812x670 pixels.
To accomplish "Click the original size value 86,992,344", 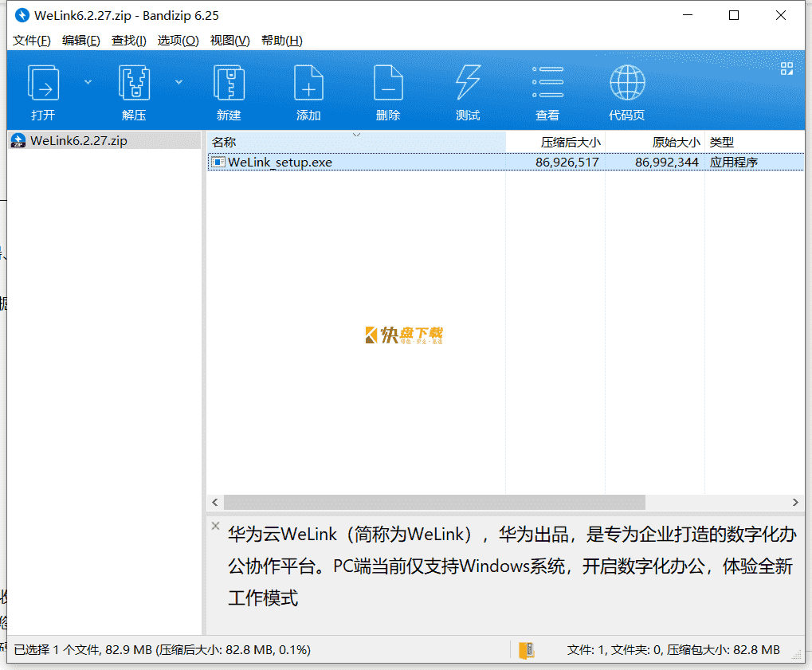I will [667, 162].
